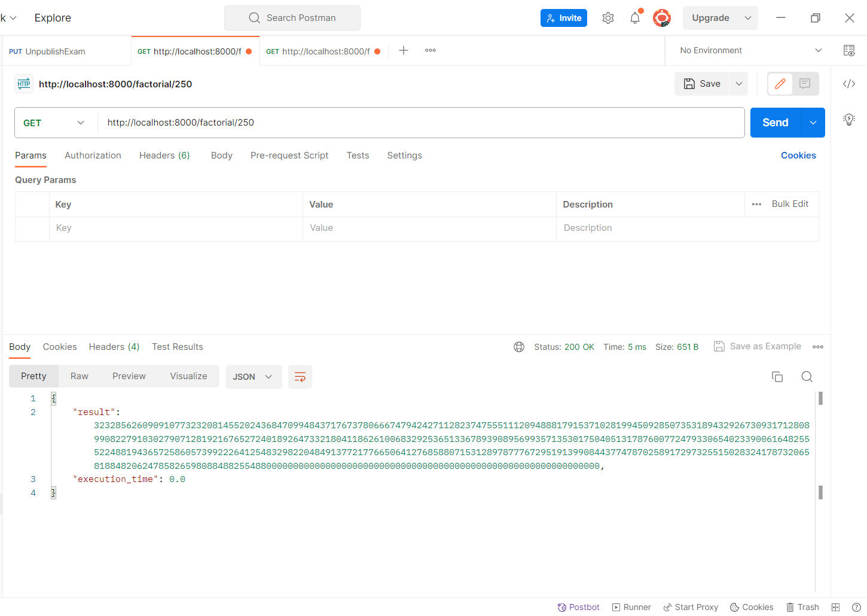This screenshot has width=867, height=616.
Task: Open response options ellipsis menu
Action: pyautogui.click(x=818, y=347)
